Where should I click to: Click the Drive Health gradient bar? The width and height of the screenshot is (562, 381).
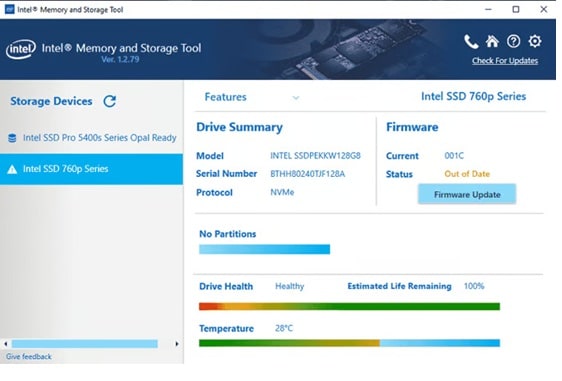[x=349, y=306]
